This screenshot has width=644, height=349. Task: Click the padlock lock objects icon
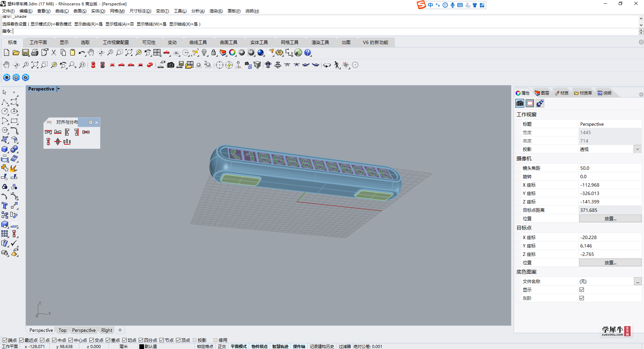pos(214,52)
